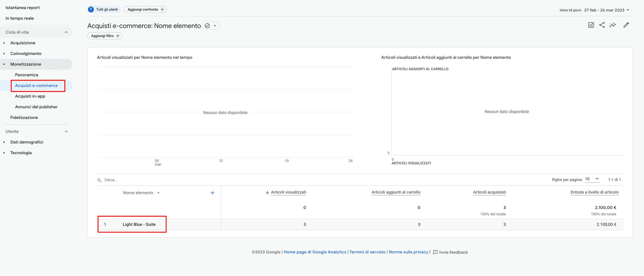This screenshot has height=276, width=644.
Task: Open Home page di Google Analytics link
Action: point(315,252)
